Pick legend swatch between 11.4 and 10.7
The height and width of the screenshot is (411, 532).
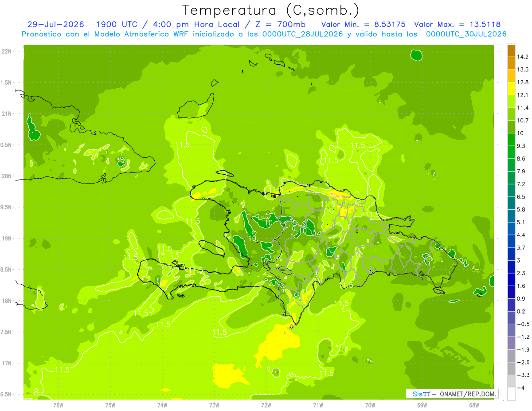point(511,114)
